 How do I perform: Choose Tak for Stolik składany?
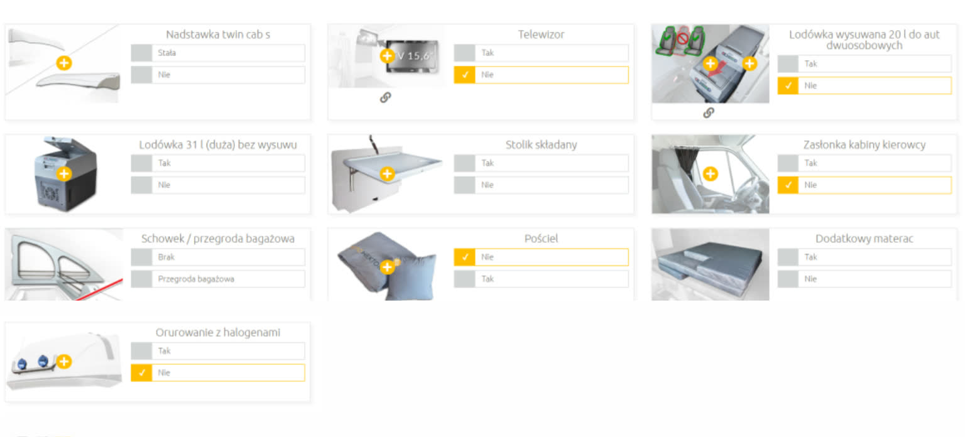[x=541, y=163]
